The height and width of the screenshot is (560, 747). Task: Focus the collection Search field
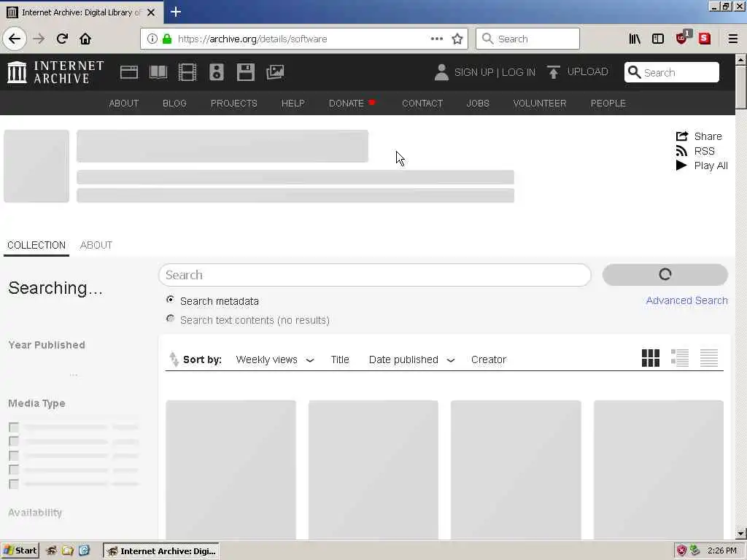(x=374, y=275)
